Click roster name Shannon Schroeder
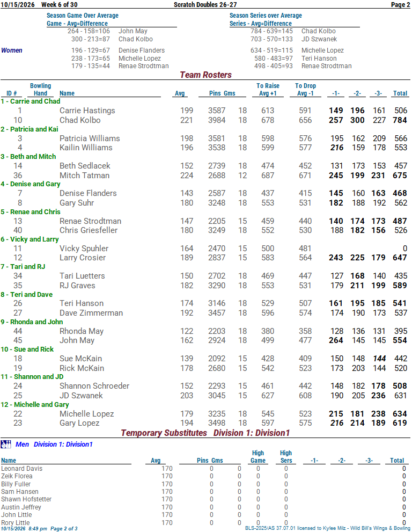Screen dimensions: 412x532 click(94, 386)
